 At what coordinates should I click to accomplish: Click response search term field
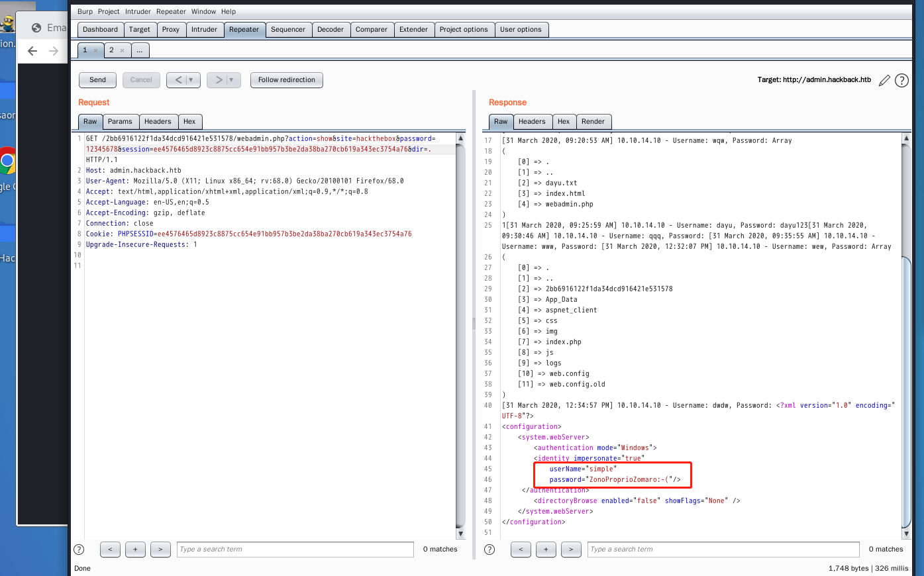723,549
